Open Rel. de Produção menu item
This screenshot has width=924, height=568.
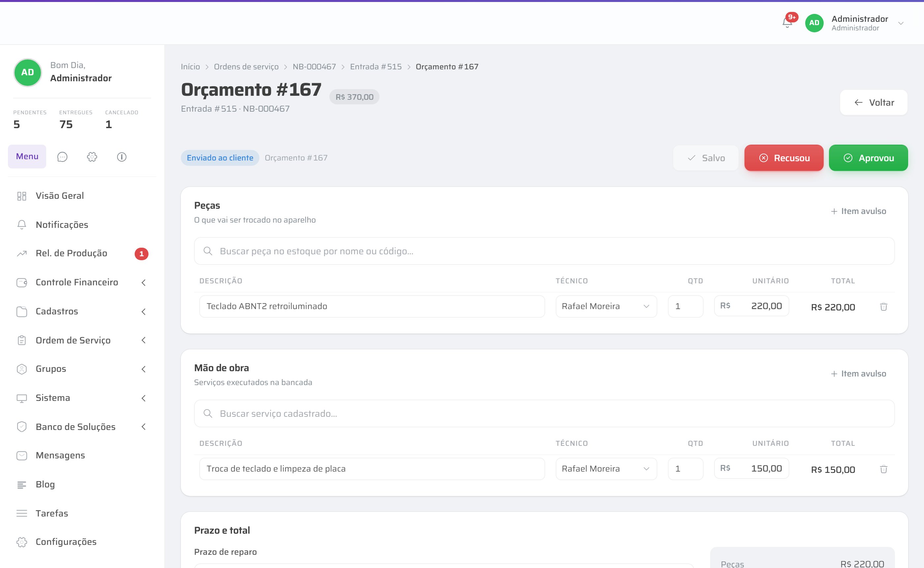[82, 254]
